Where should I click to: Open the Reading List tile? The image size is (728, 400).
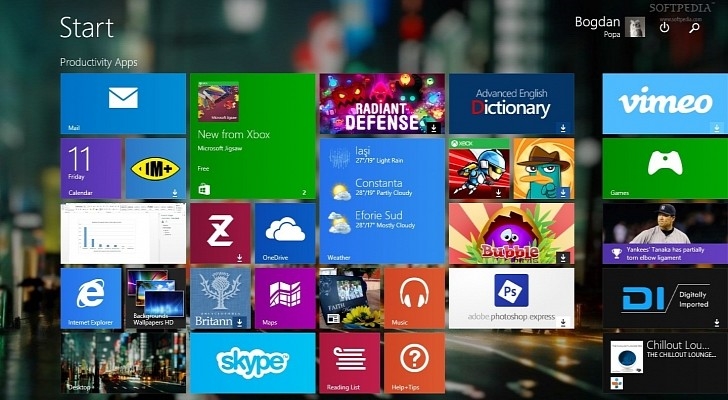(x=349, y=362)
